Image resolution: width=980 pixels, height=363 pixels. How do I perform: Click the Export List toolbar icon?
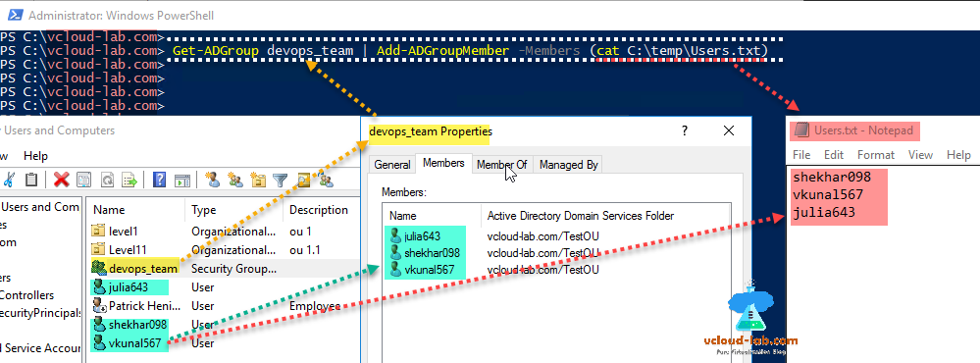pyautogui.click(x=129, y=180)
